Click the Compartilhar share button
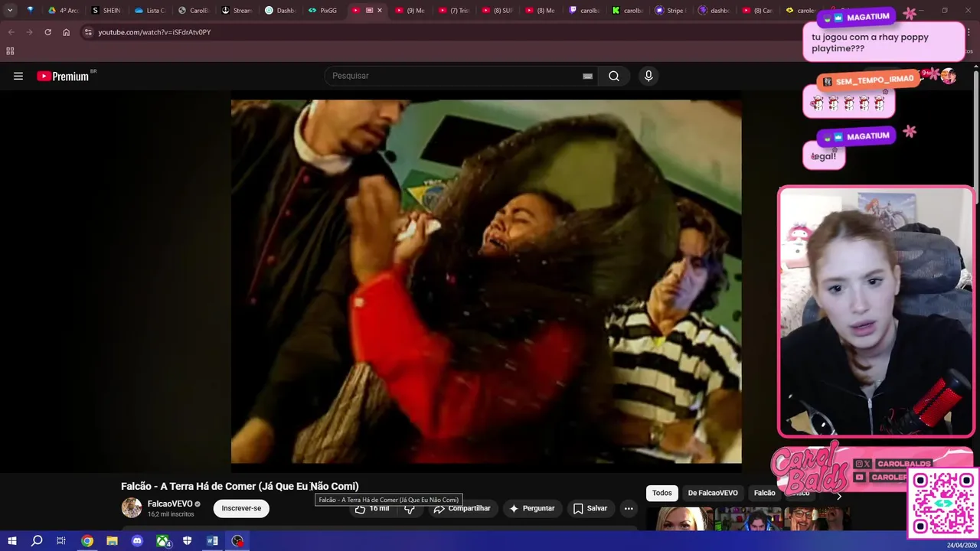This screenshot has width=980, height=551. click(x=462, y=508)
